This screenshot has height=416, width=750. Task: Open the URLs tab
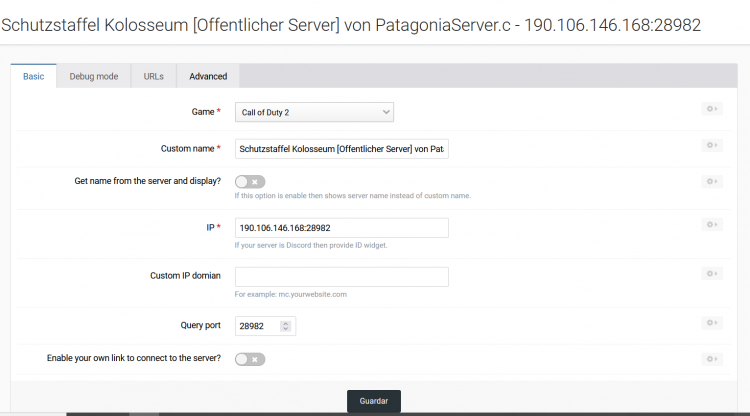[154, 76]
